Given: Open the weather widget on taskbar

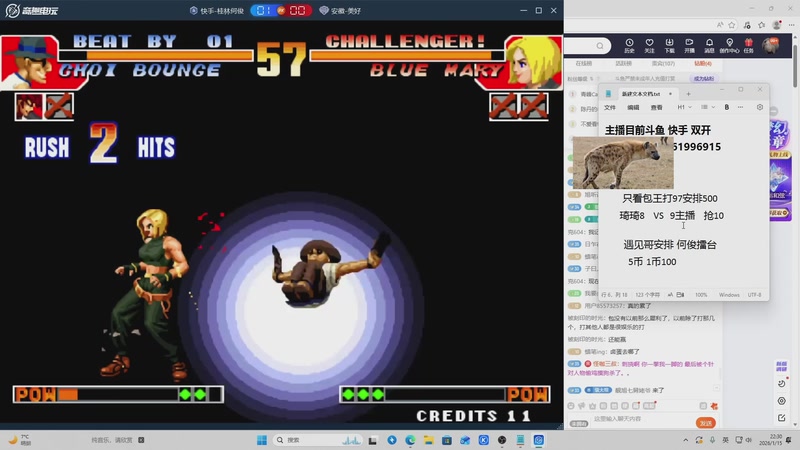Looking at the screenshot, I should [x=20, y=440].
